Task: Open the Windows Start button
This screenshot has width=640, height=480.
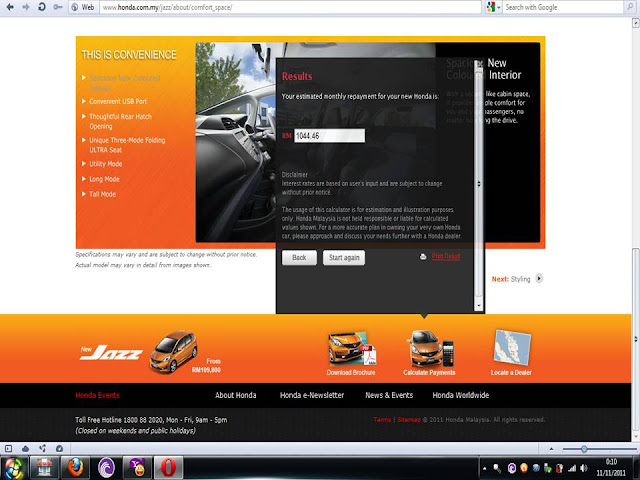Action: click(13, 468)
